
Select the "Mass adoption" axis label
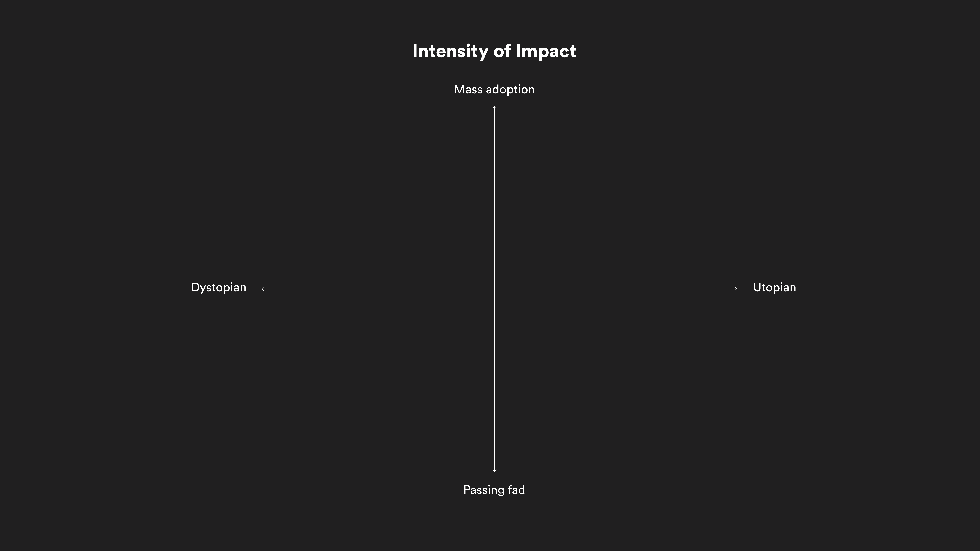(494, 89)
